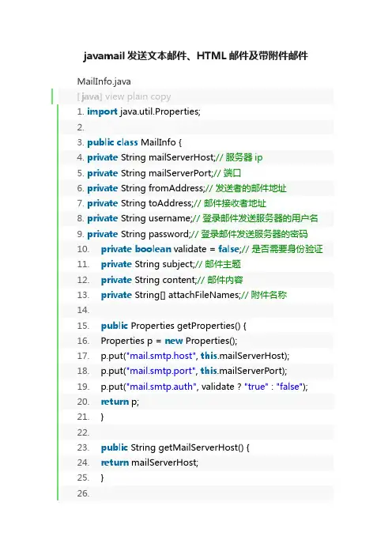This screenshot has height=555, width=392.
Task: Click the 'public class MailInfo {' line
Action: pyautogui.click(x=134, y=142)
